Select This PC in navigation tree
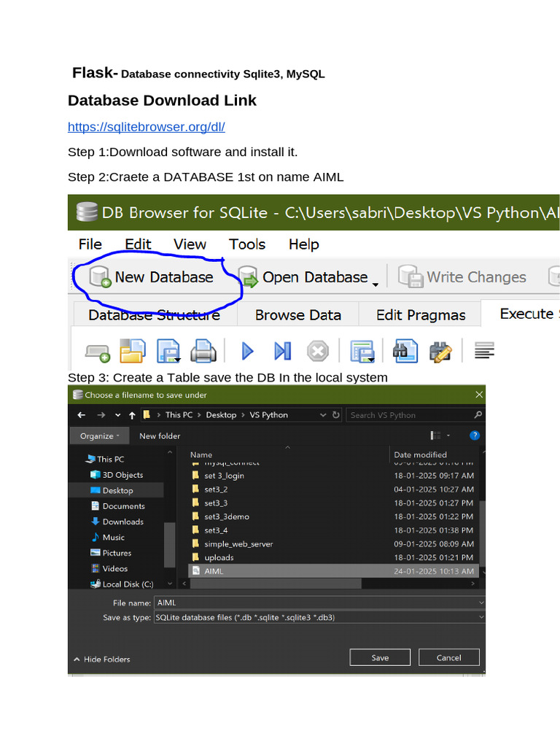The width and height of the screenshot is (560, 747). point(105,460)
